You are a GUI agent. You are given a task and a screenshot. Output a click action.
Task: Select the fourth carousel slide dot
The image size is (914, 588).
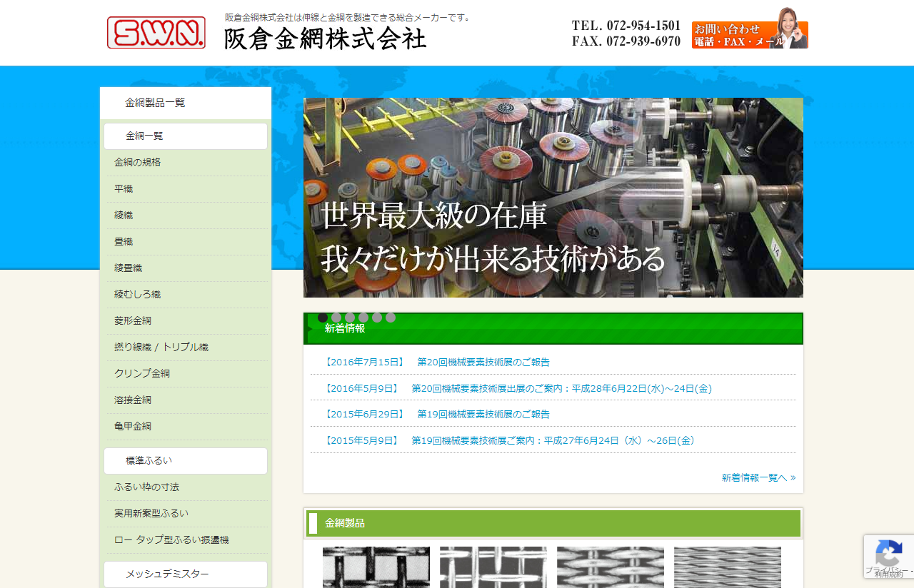(x=363, y=318)
